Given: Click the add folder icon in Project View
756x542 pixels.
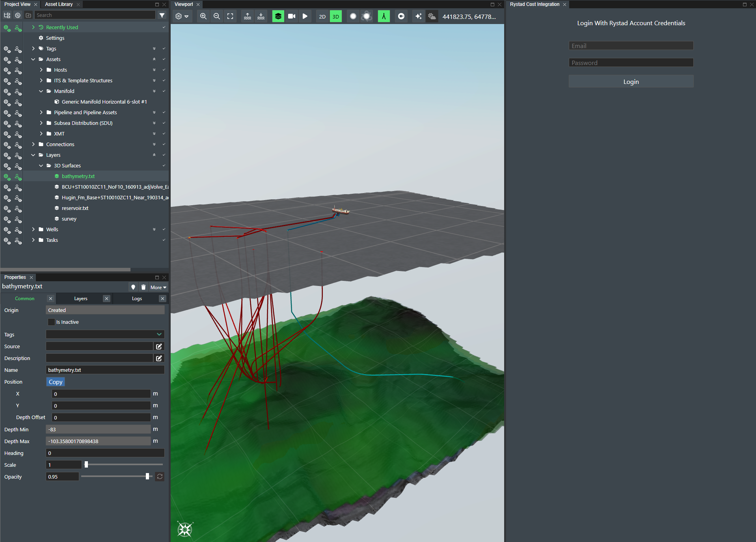Looking at the screenshot, I should click(x=28, y=15).
